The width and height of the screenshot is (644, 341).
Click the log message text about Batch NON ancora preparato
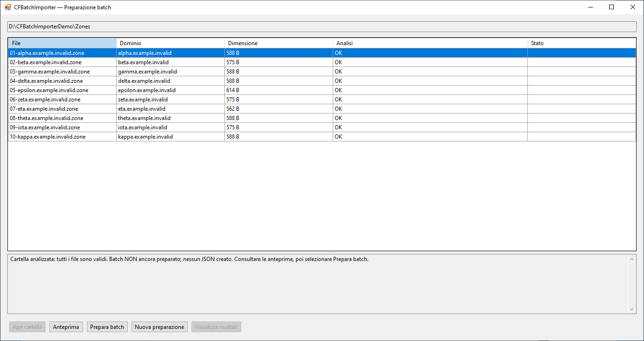(x=189, y=259)
